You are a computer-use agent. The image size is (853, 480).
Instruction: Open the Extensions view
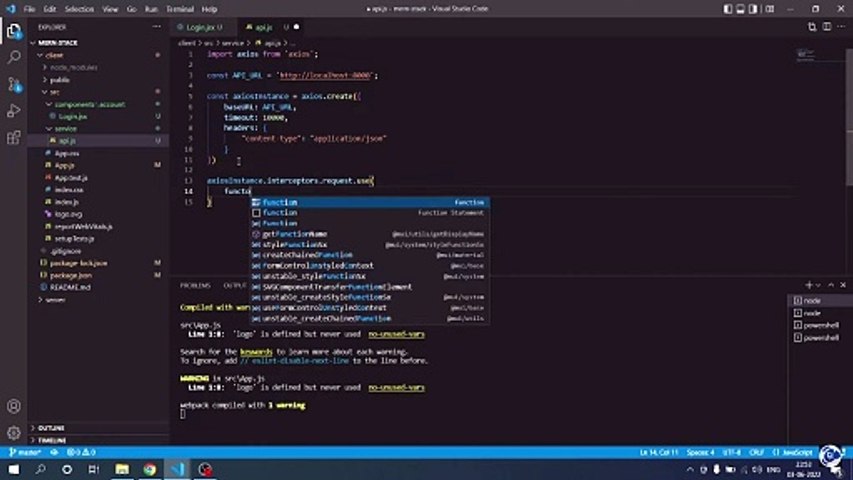14,137
